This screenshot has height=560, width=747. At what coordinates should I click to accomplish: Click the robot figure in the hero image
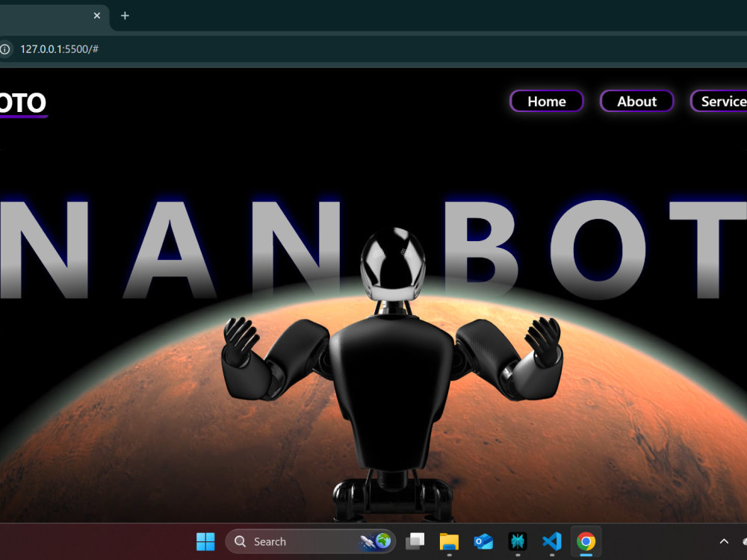393,374
